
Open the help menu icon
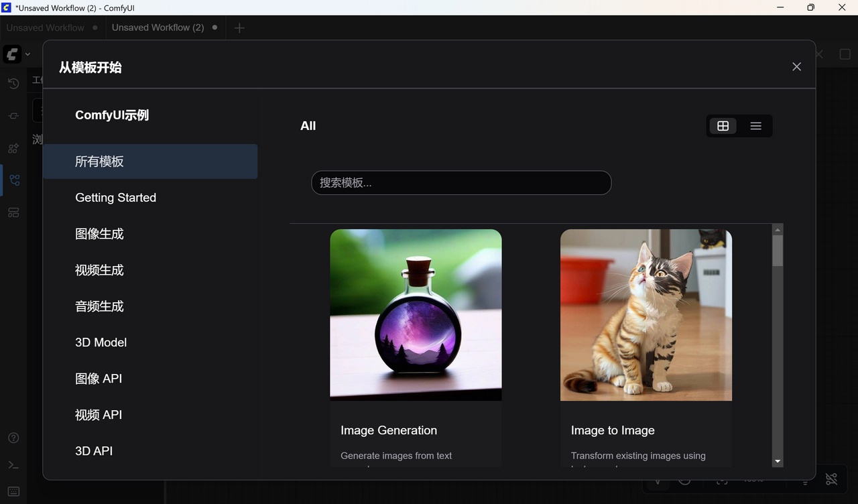tap(13, 437)
